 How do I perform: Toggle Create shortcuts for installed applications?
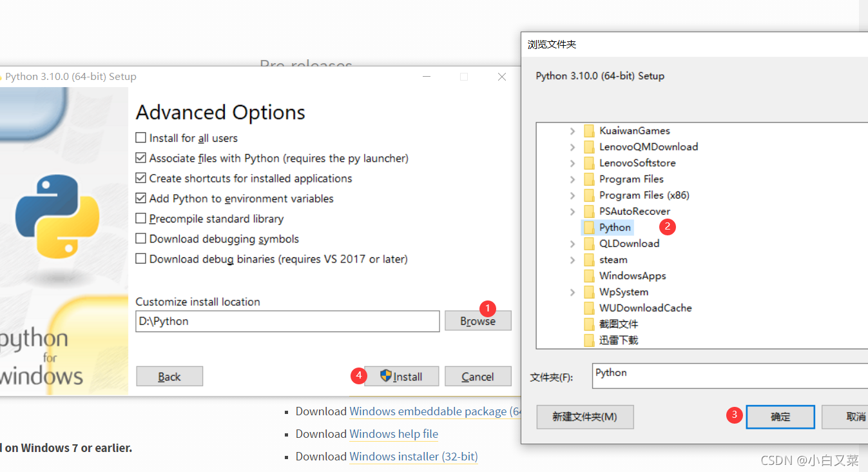140,178
